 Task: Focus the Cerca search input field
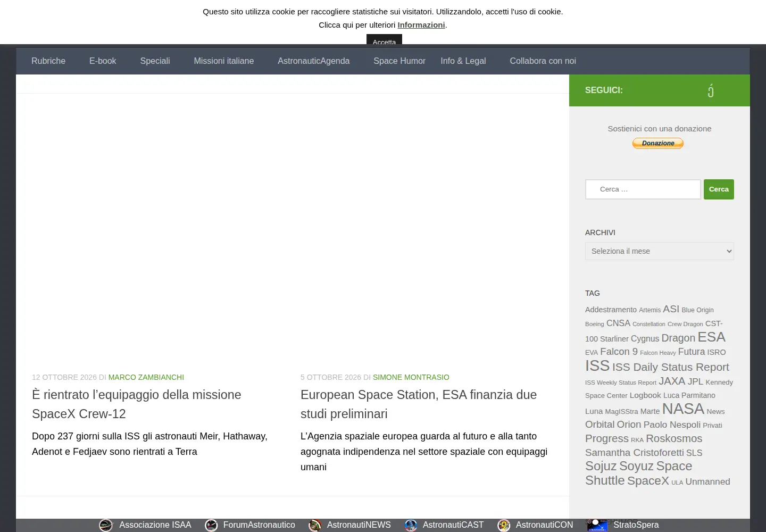tap(643, 189)
